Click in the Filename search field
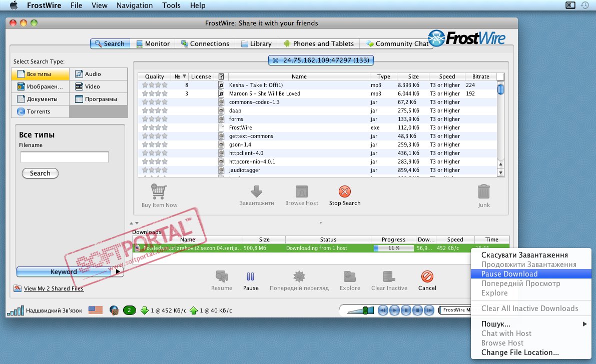The height and width of the screenshot is (364, 596). 64,157
